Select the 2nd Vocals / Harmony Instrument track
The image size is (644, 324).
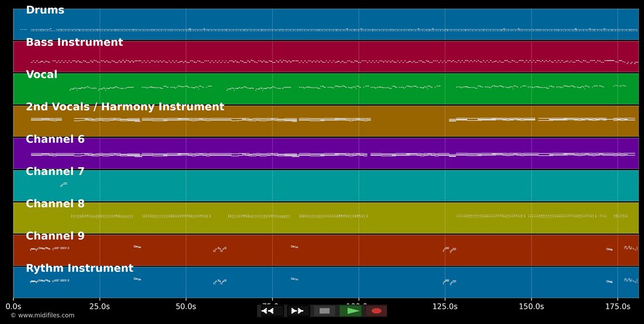(326, 121)
